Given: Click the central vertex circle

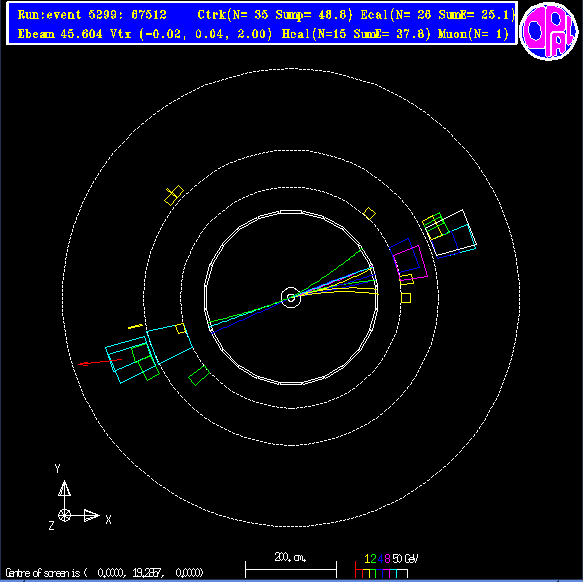Looking at the screenshot, I should pos(291,298).
